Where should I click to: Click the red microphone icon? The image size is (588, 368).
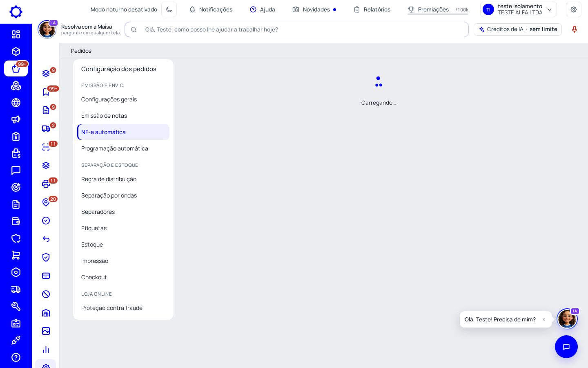pos(575,29)
